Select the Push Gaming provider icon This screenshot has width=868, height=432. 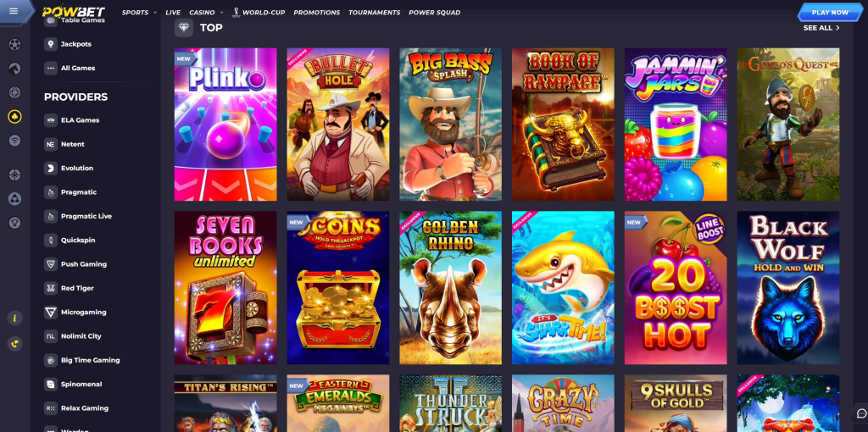(x=51, y=263)
